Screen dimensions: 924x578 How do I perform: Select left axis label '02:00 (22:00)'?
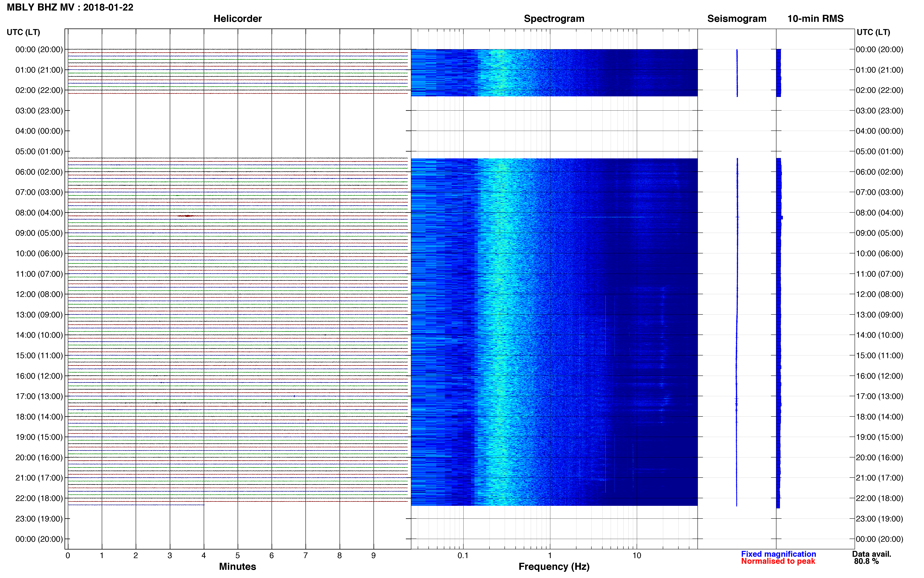coord(39,90)
